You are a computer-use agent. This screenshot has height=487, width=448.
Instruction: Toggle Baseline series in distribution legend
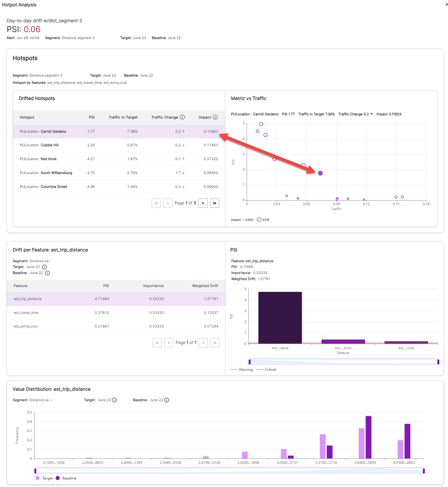click(66, 478)
